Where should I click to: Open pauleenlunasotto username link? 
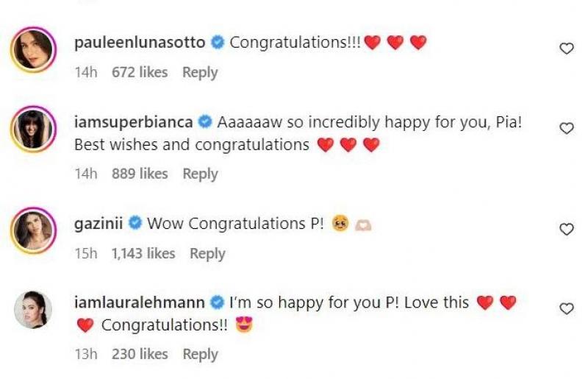tap(140, 43)
